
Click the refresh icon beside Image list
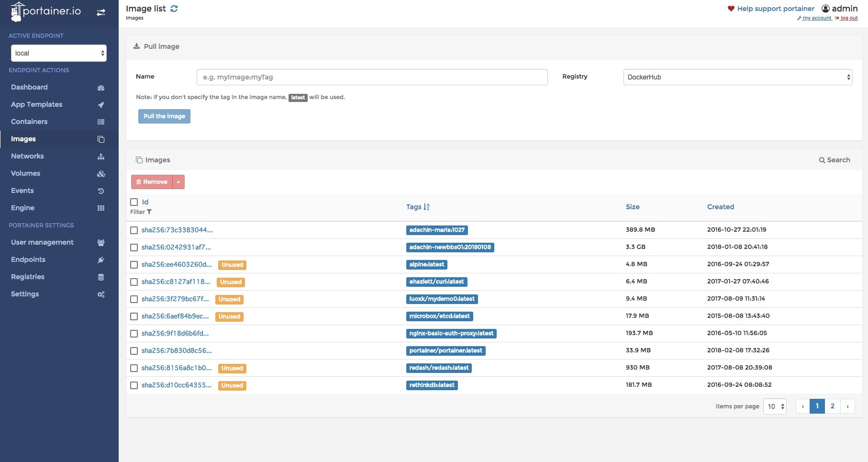174,9
